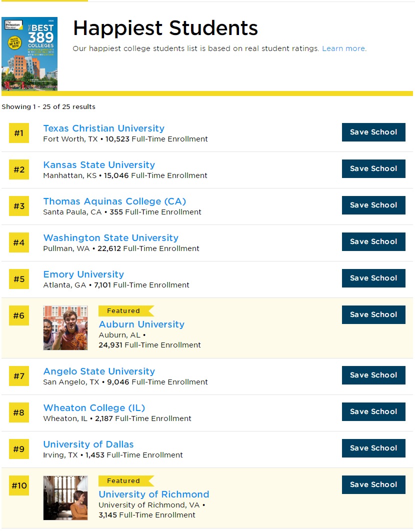The image size is (415, 532).
Task: Open the Learn more link
Action: [x=343, y=48]
